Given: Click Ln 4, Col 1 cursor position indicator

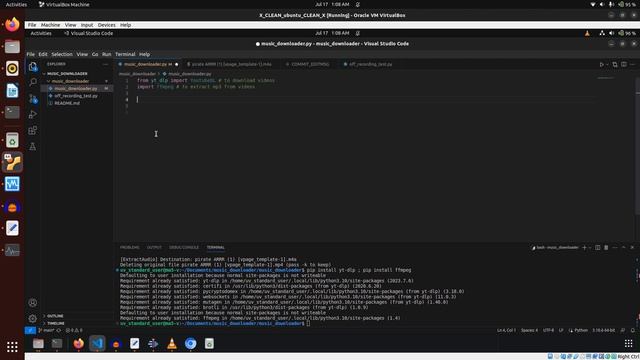Looking at the screenshot, I should [x=506, y=330].
